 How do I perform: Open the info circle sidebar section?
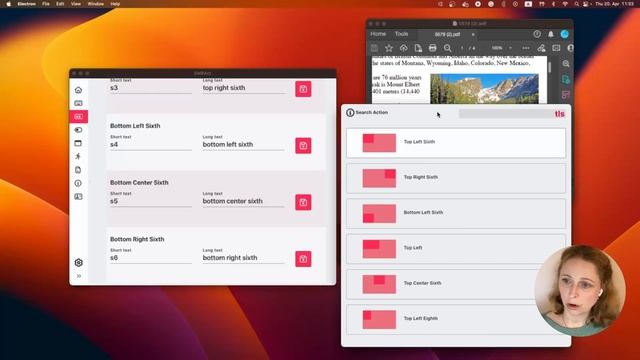tap(78, 183)
